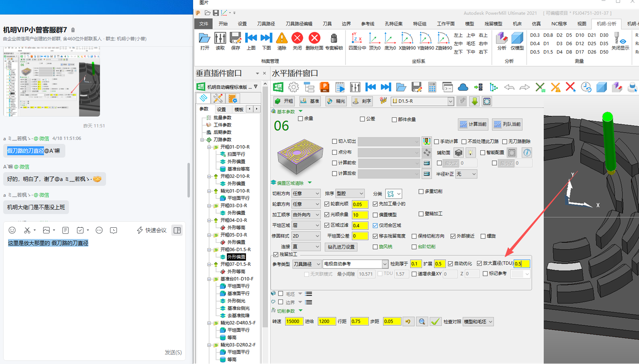Click the 清除 warning triangle icon
Image resolution: width=639 pixels, height=364 pixels.
pyautogui.click(x=282, y=39)
